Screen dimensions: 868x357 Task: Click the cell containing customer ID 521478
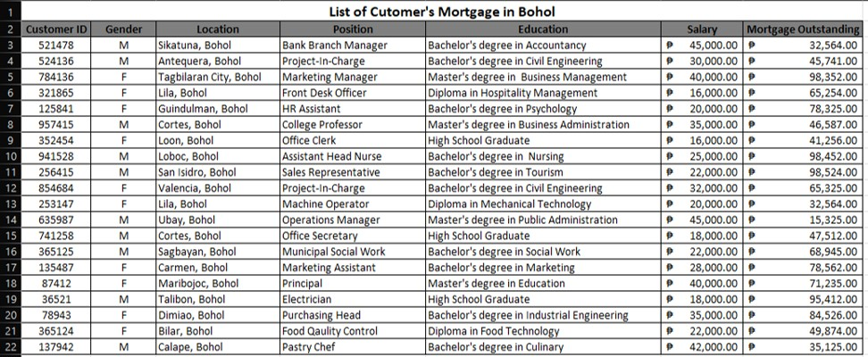coord(55,45)
